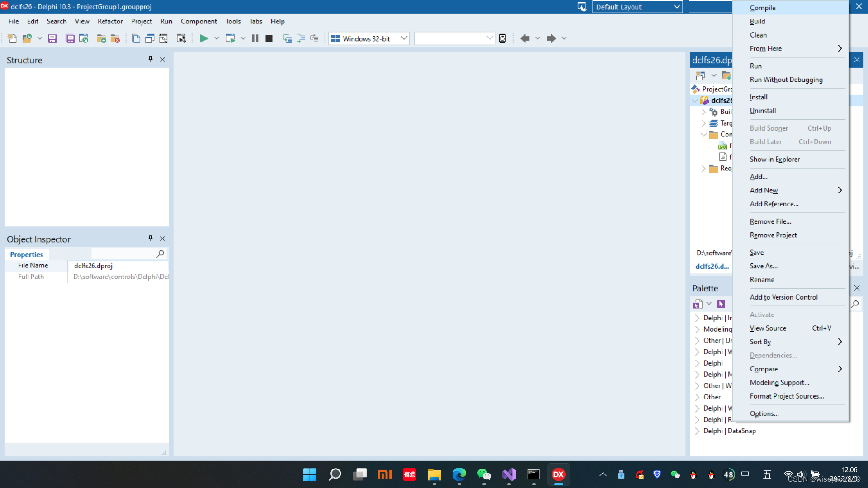868x488 pixels.
Task: Select Show in Explorer menu entry
Action: [x=791, y=159]
